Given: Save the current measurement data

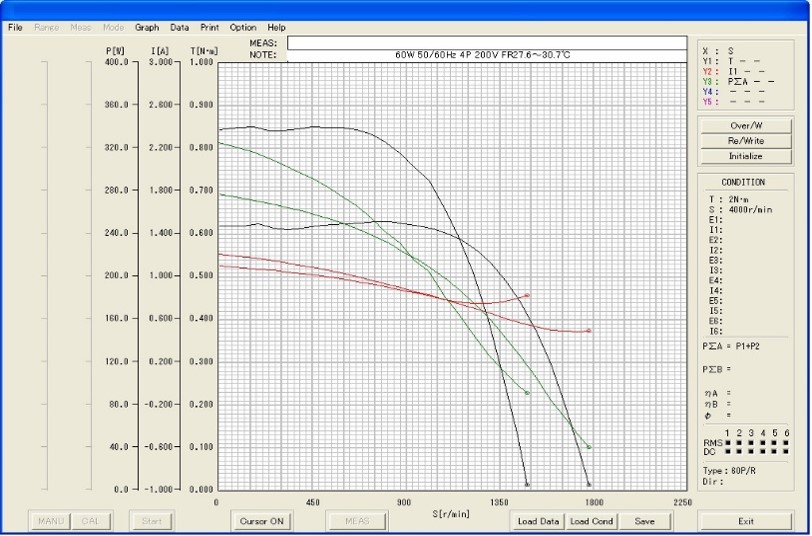Looking at the screenshot, I should 645,521.
